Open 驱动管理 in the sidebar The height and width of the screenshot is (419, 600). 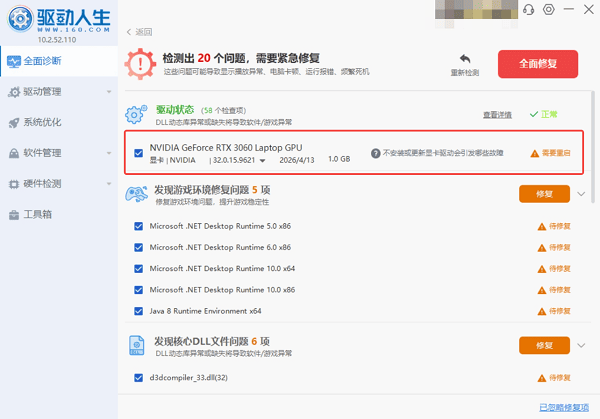tap(59, 92)
